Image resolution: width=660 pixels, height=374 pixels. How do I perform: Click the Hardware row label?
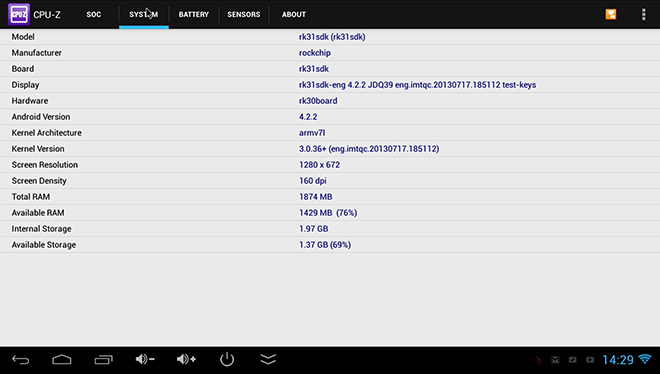coord(30,101)
